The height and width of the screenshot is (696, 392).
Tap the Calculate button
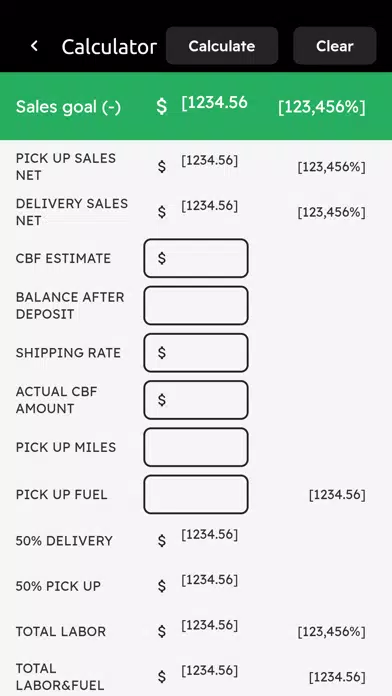(222, 46)
